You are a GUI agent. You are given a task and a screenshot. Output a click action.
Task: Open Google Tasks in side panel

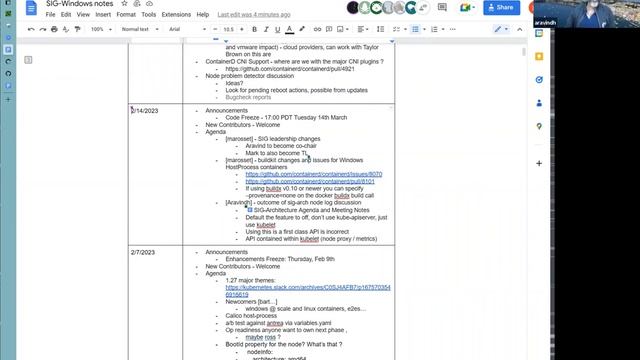pyautogui.click(x=539, y=80)
